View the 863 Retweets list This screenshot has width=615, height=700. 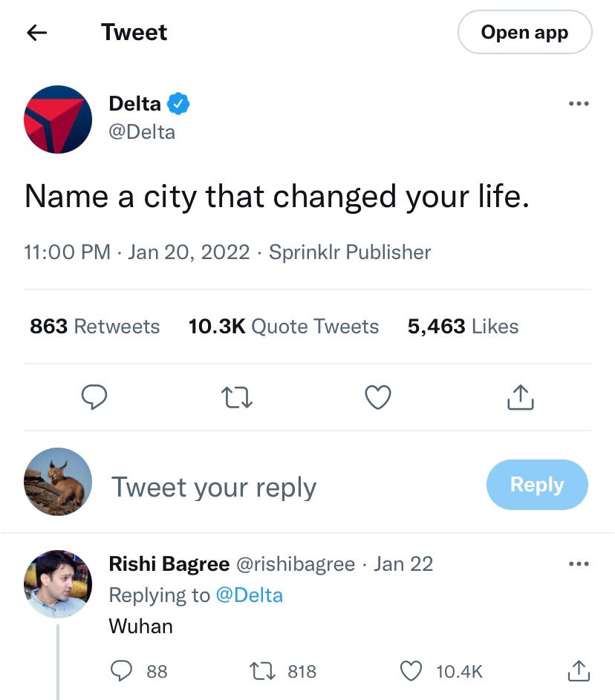click(94, 327)
